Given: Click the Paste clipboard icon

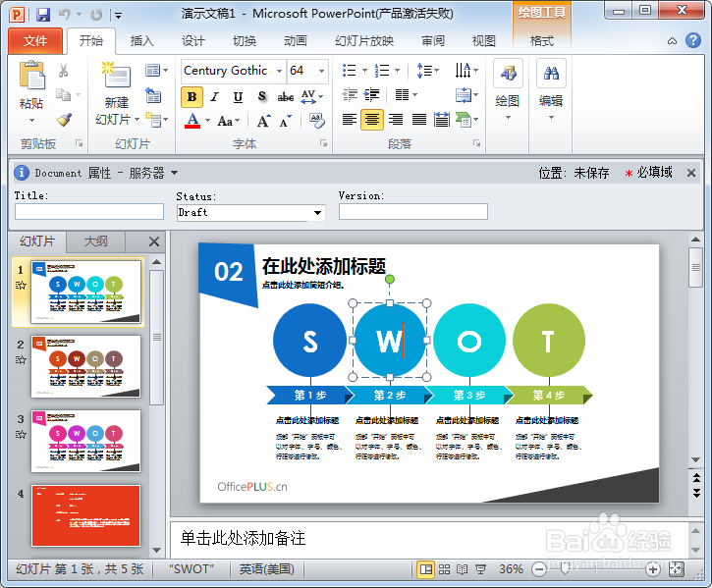Looking at the screenshot, I should click(x=31, y=76).
